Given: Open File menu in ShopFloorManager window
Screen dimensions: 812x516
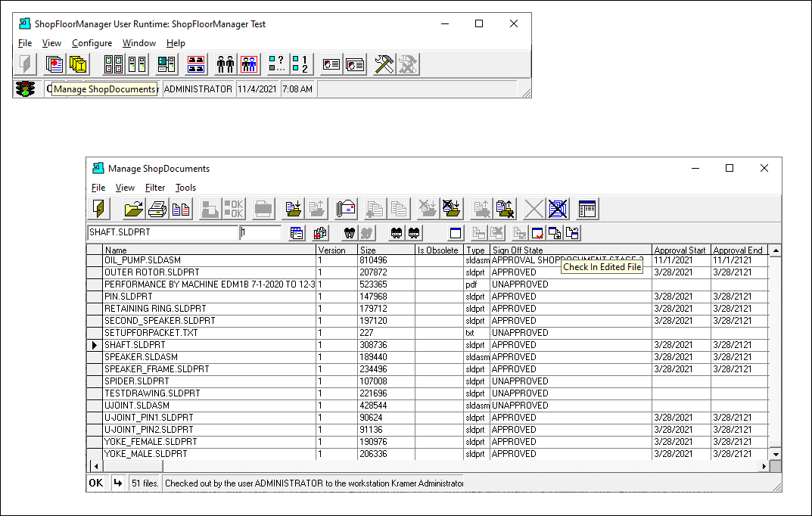Looking at the screenshot, I should tap(25, 43).
